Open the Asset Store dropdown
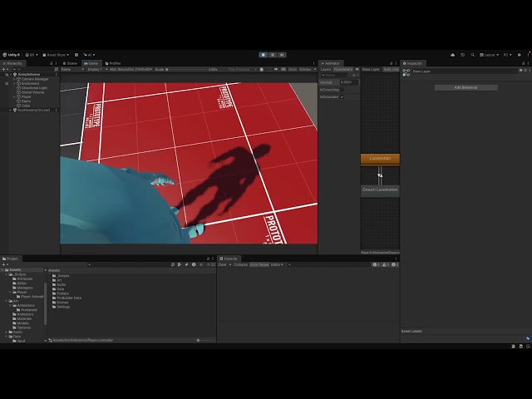Screen dimensions: 532x399 point(56,55)
